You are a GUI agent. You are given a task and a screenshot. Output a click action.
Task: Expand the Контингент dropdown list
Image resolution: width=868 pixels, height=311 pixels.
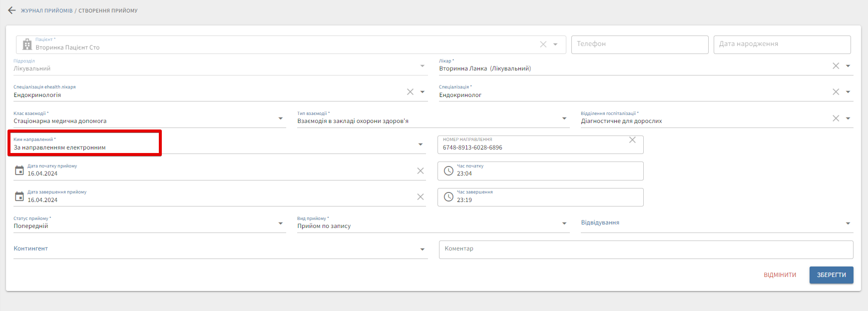coord(422,249)
